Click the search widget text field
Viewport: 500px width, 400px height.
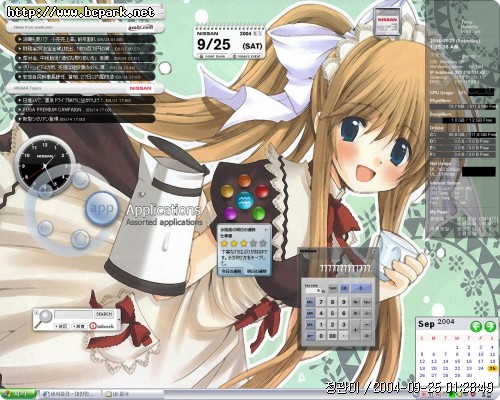73,314
